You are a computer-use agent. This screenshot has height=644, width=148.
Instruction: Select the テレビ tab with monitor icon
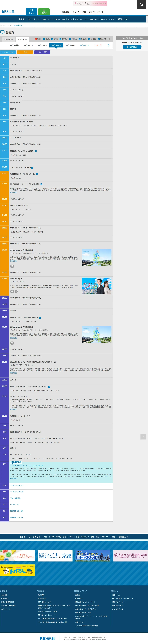[x=31, y=12]
